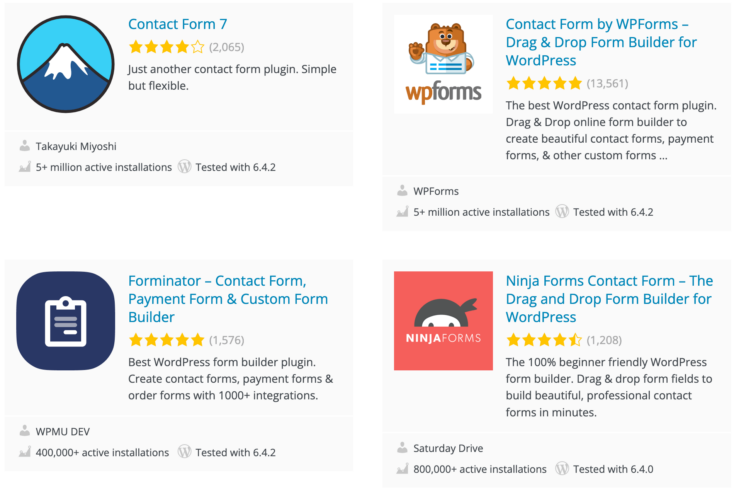Click the author icon beside Saturday Drive
Screen dimensions: 734x491
[402, 448]
